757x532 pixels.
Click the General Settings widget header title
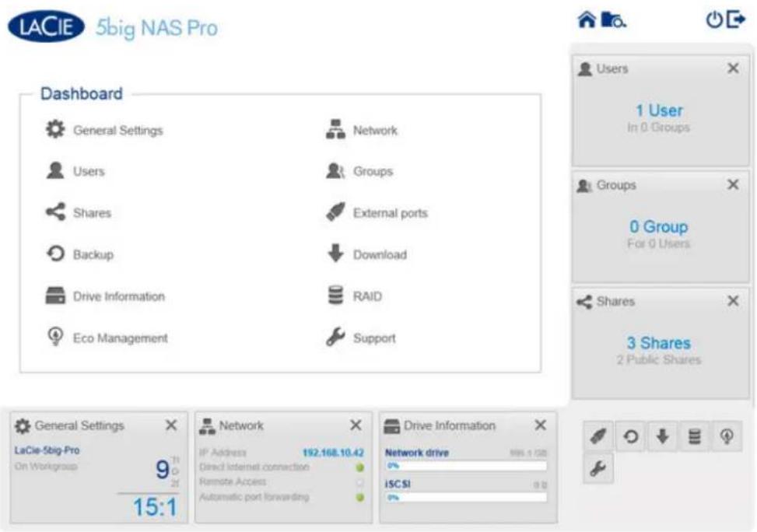[x=79, y=425]
